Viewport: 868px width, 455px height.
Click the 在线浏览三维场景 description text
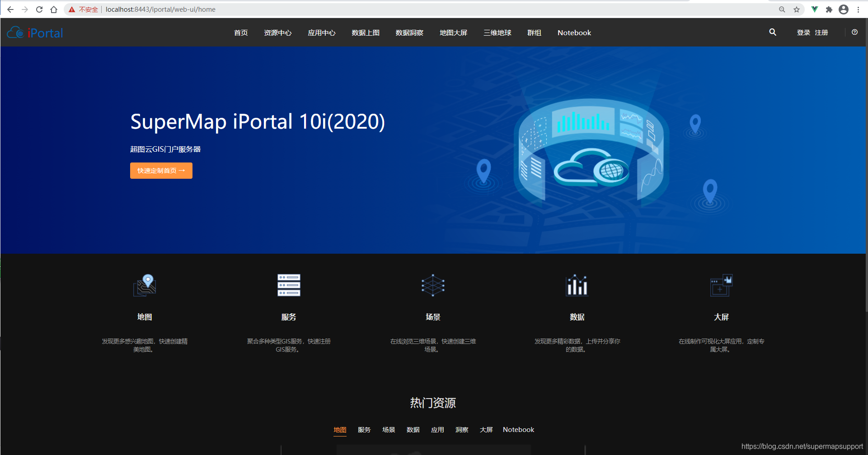click(433, 345)
